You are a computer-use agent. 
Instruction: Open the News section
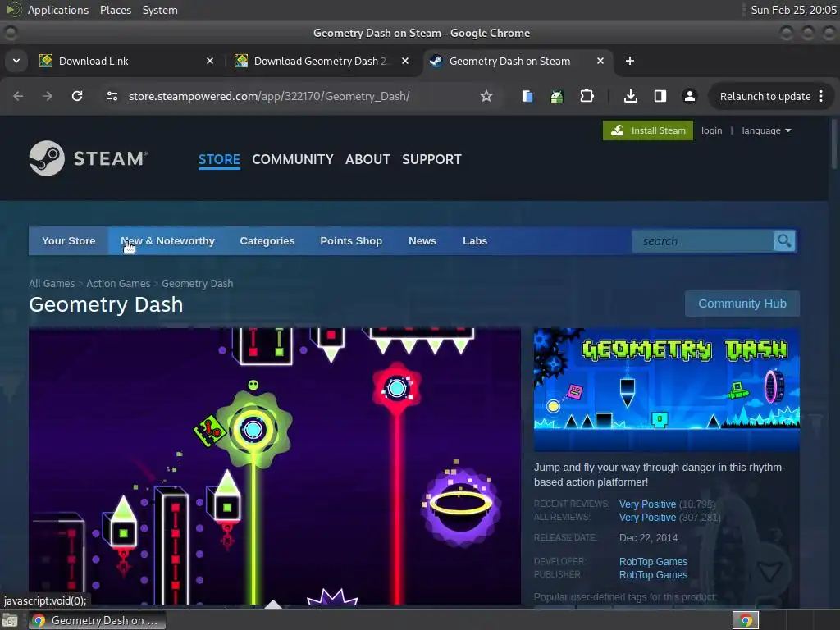tap(422, 241)
